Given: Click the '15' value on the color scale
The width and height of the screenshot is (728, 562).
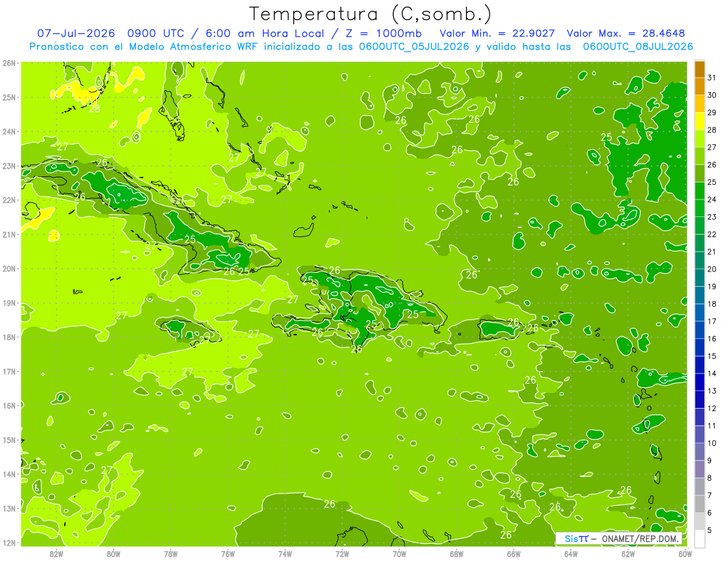Looking at the screenshot, I should click(x=712, y=356).
